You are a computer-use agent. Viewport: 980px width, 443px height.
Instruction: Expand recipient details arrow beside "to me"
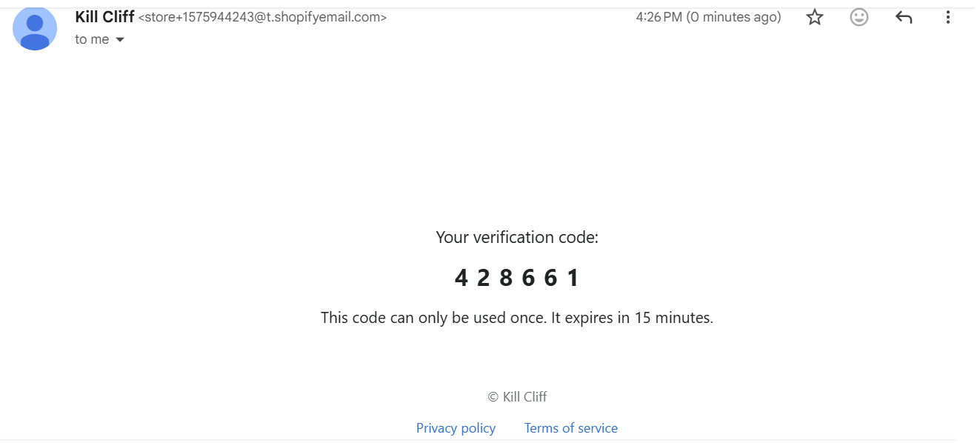[x=120, y=40]
